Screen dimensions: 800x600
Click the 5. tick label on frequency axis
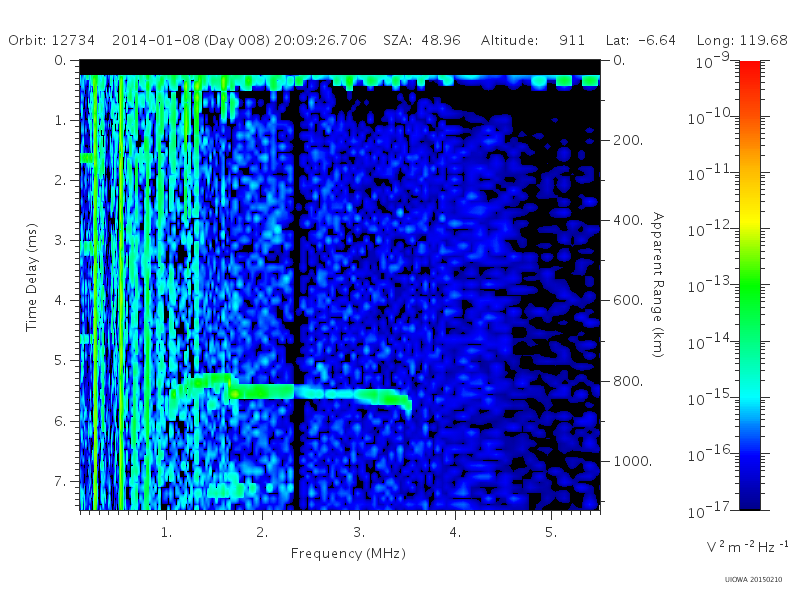[551, 532]
